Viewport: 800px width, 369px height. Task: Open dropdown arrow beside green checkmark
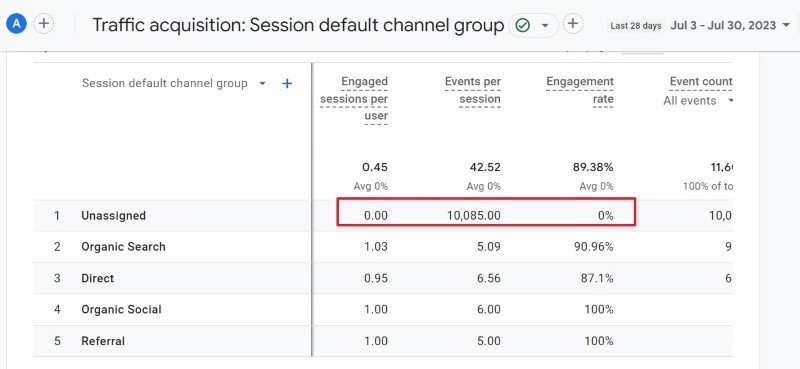coord(545,26)
